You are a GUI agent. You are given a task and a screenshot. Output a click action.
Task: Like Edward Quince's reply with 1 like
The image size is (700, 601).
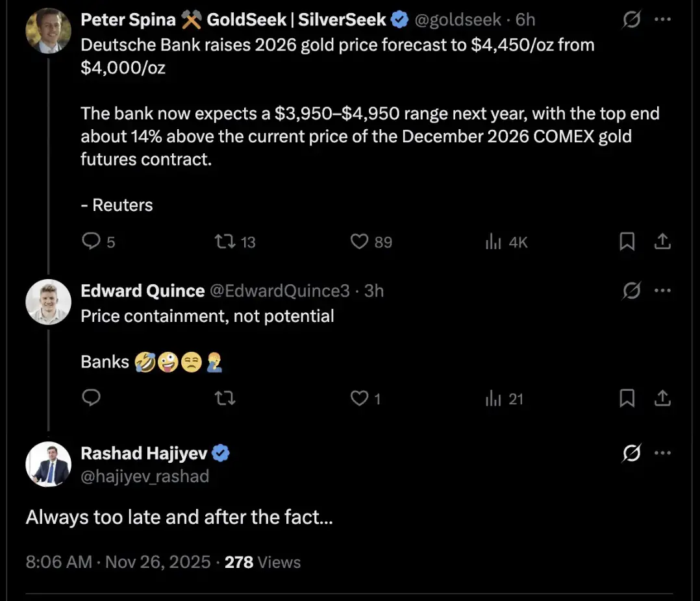[x=360, y=398]
